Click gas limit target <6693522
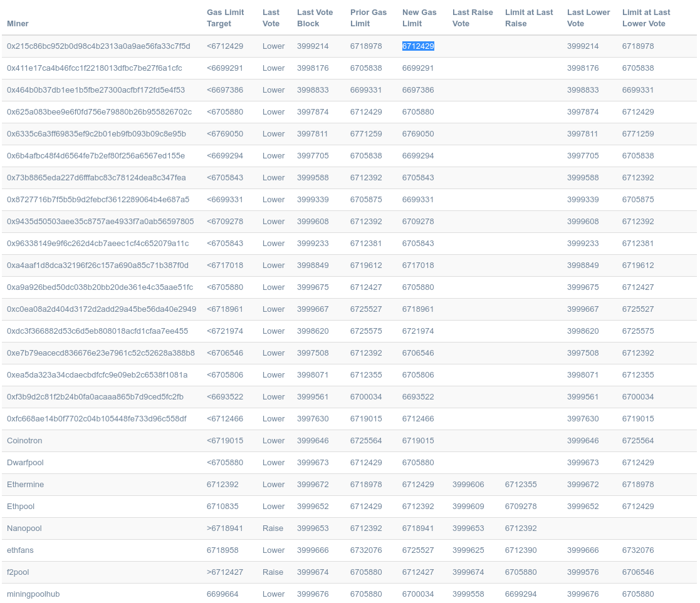Image resolution: width=700 pixels, height=603 pixels. click(x=224, y=396)
